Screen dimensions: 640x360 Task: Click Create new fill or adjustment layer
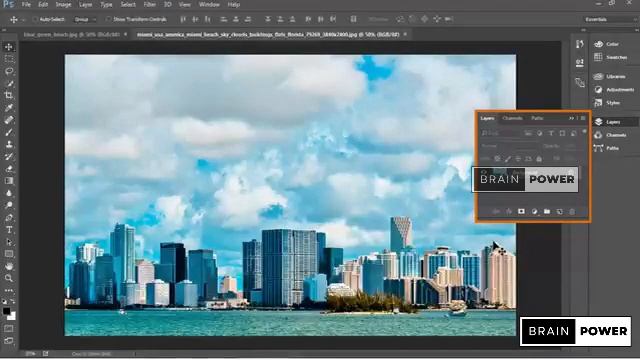534,211
